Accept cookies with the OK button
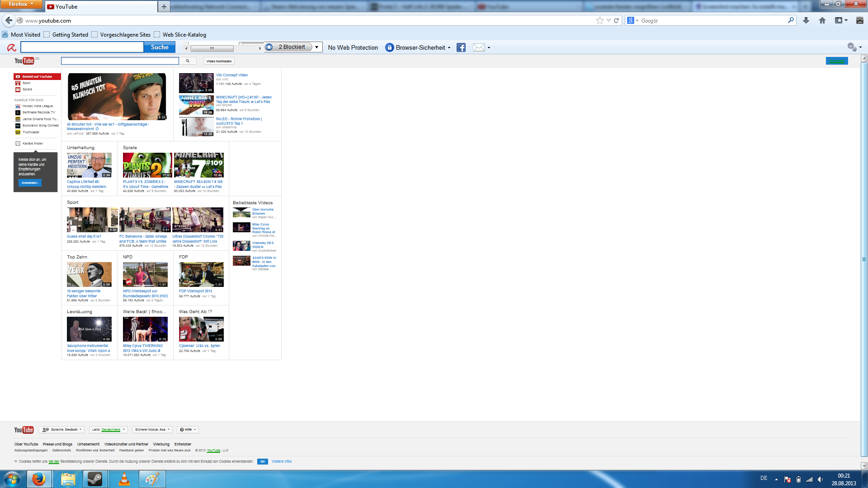The width and height of the screenshot is (868, 488). pos(263,462)
